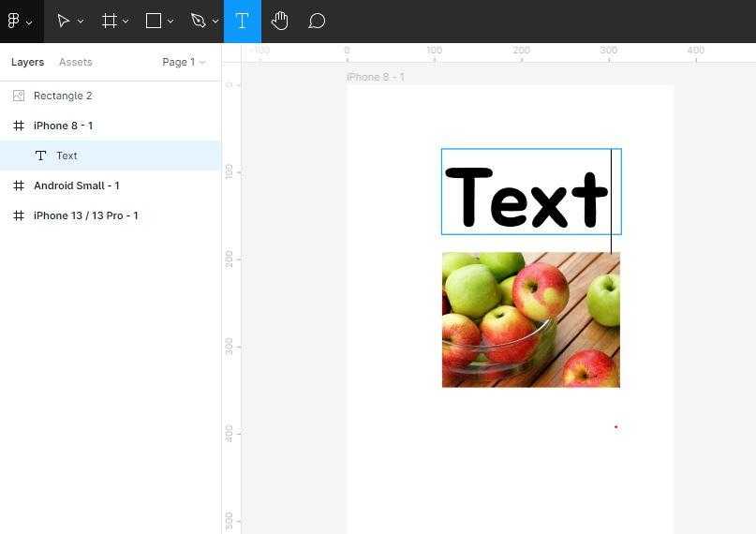
Task: Select the Rectangle 2 layer
Action: pyautogui.click(x=63, y=96)
